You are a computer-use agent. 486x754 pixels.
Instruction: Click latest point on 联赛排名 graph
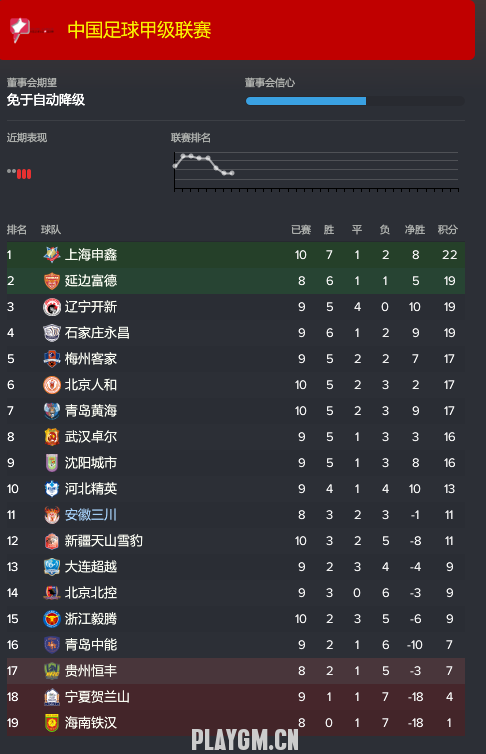232,173
